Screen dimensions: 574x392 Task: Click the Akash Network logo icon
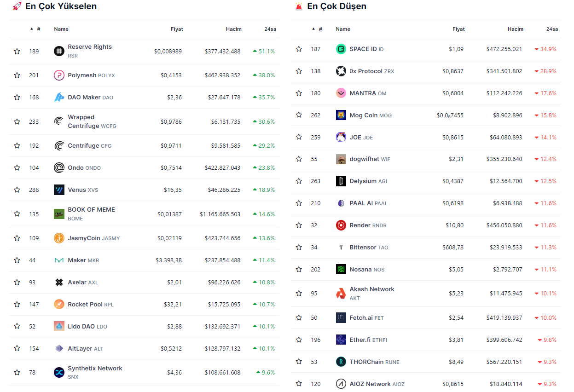pos(341,293)
